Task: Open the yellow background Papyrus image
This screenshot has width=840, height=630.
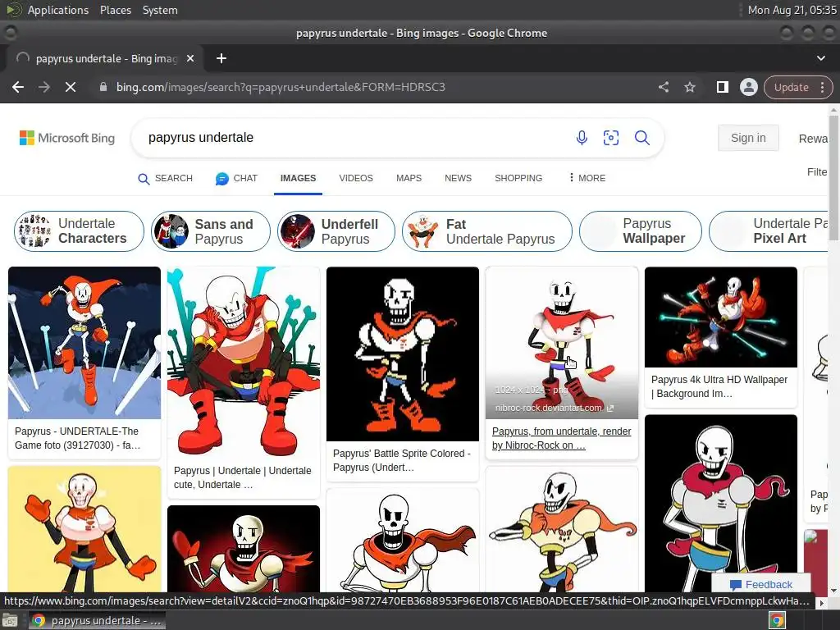Action: point(84,529)
